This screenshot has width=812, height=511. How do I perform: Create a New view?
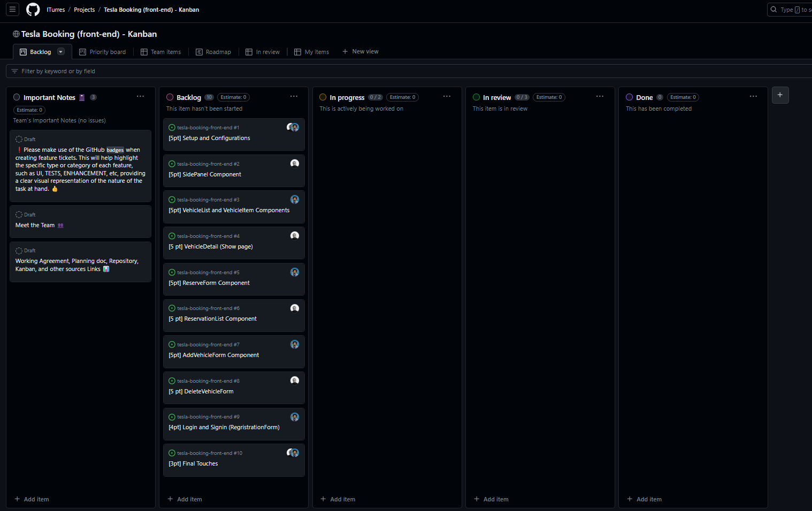(360, 51)
